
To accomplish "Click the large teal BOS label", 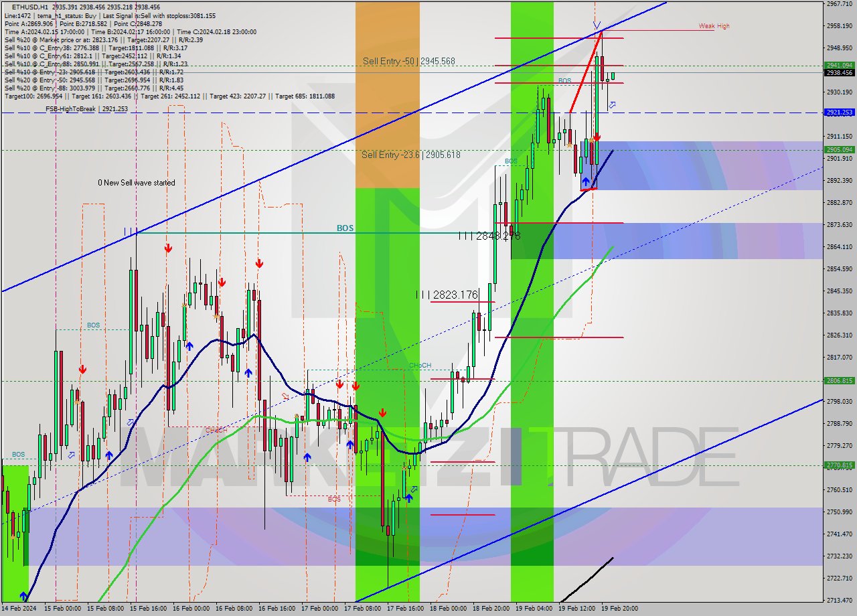I will coord(345,228).
